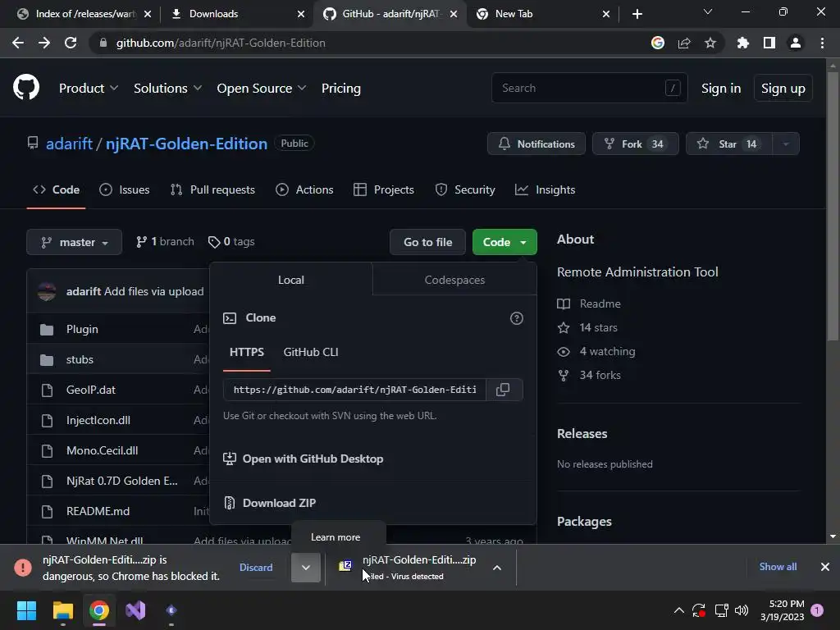The height and width of the screenshot is (630, 840).
Task: Discard the blocked download
Action: click(x=256, y=568)
